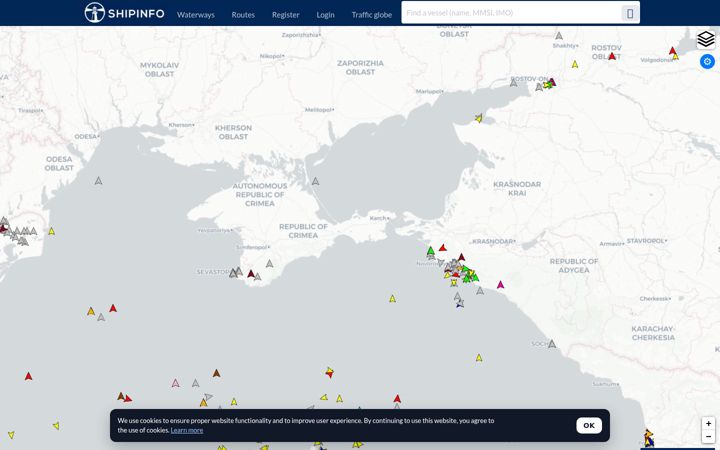
Task: Click the Zaporizhia Oblast map label
Action: point(360,68)
